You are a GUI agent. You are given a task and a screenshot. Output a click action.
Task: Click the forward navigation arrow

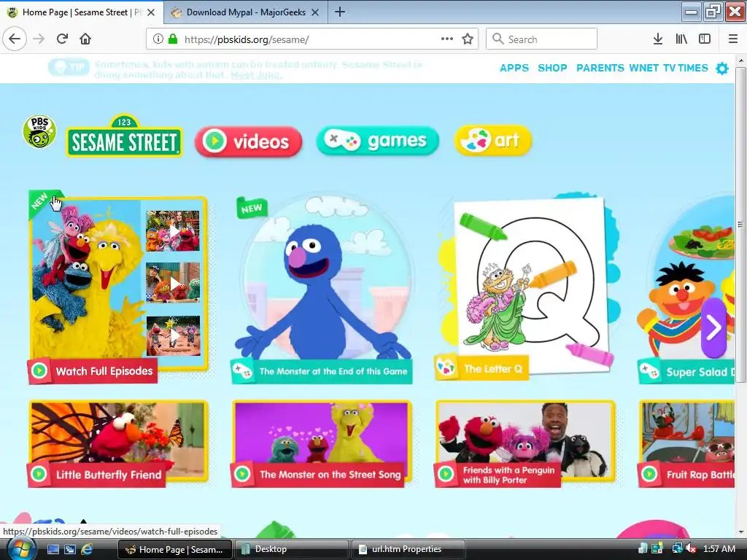(39, 39)
